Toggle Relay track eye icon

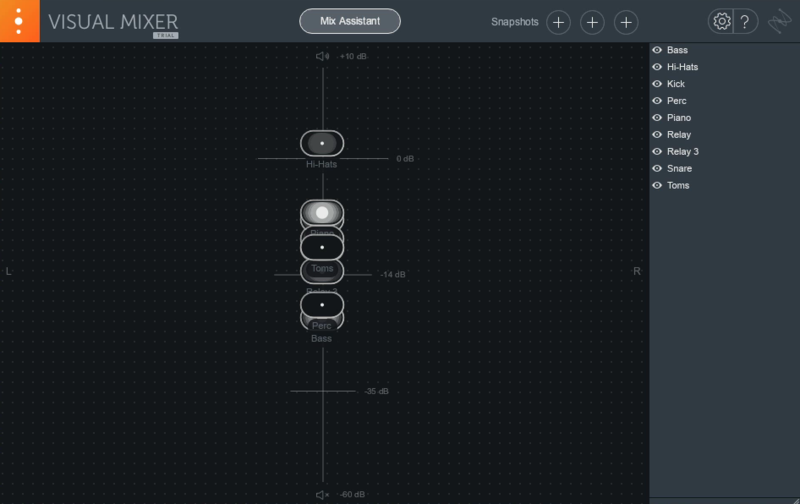point(657,135)
